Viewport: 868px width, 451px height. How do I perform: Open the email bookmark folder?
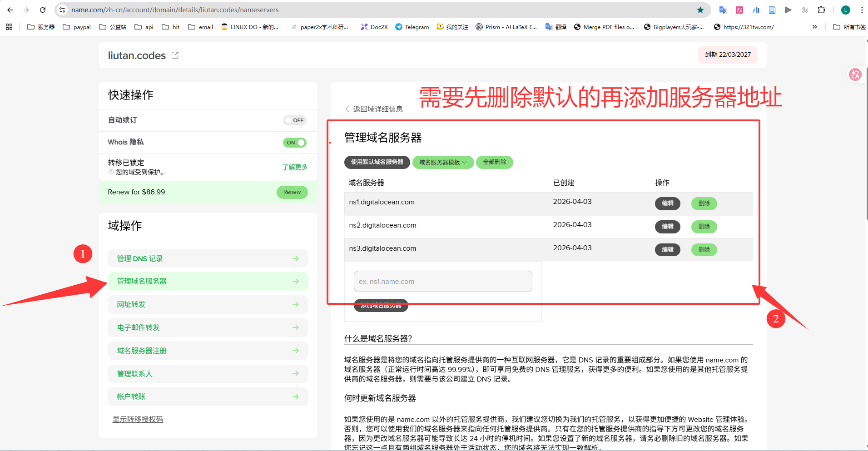[x=200, y=27]
